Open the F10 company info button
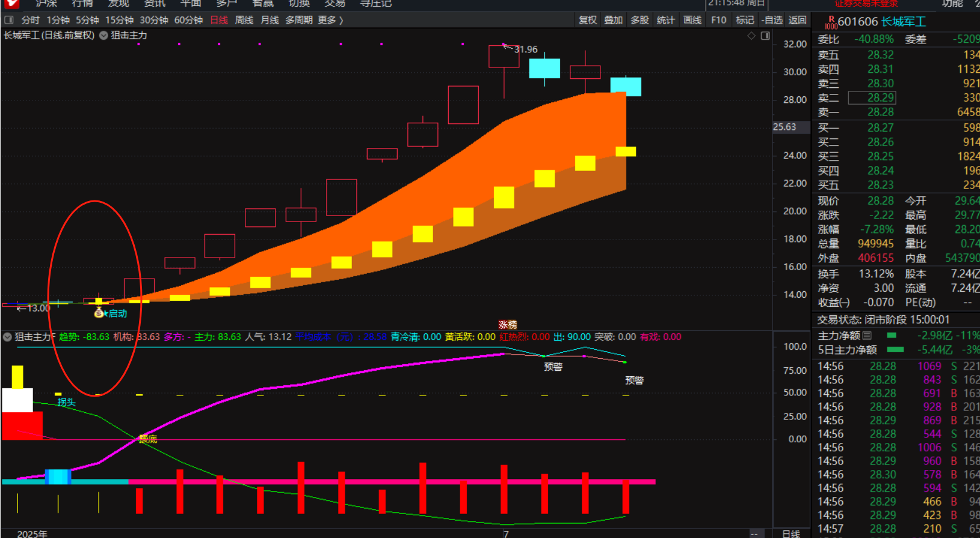 [718, 20]
